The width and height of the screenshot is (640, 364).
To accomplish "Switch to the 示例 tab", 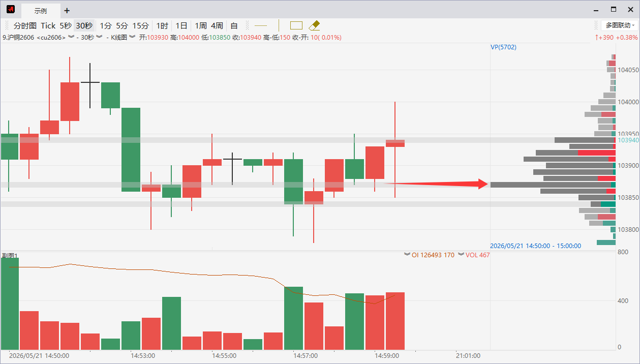I will click(41, 11).
